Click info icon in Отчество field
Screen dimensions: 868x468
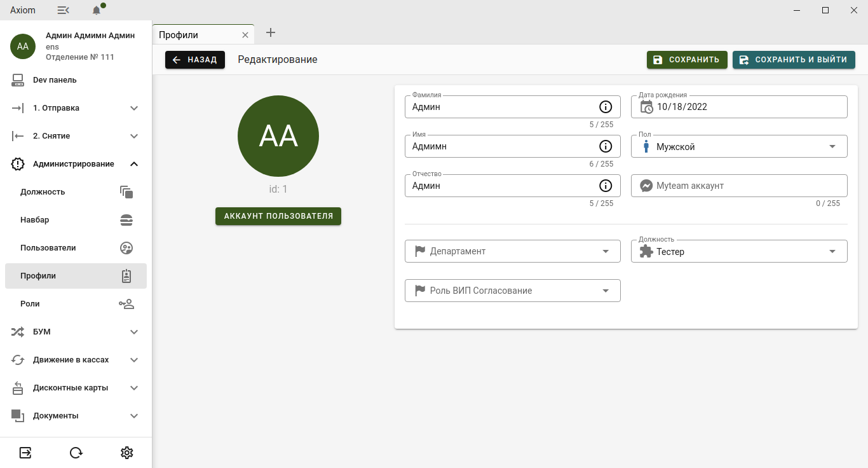point(606,186)
